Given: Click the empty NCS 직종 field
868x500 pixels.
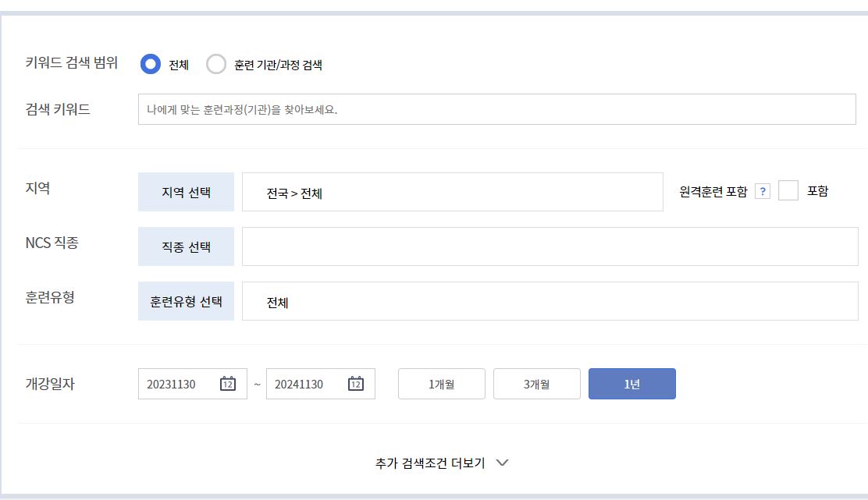Looking at the screenshot, I should click(550, 246).
